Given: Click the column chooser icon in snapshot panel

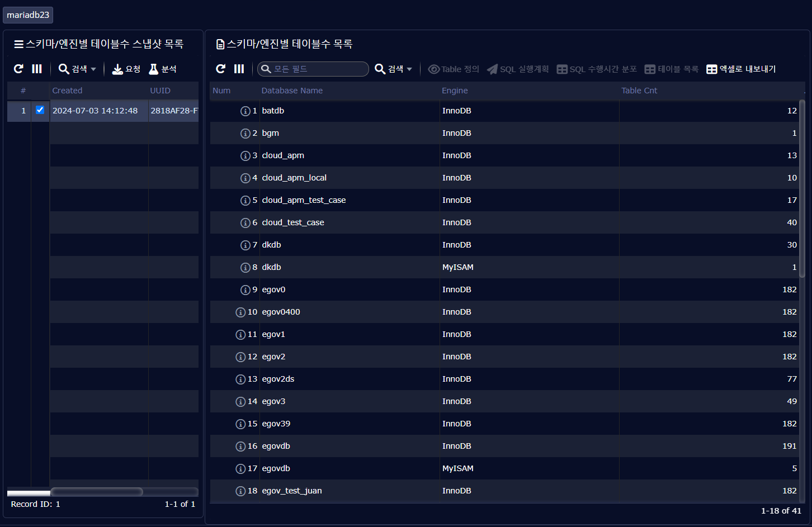Looking at the screenshot, I should pos(37,69).
